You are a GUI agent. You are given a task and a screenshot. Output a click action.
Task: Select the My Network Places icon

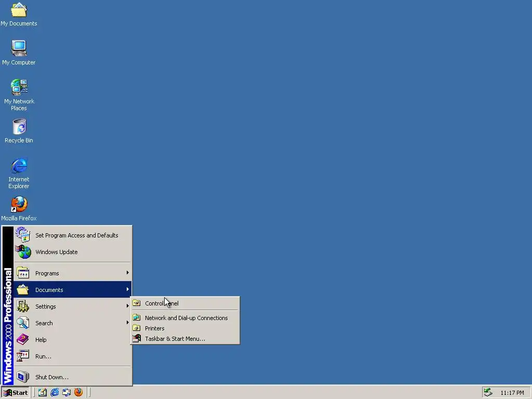(19, 95)
